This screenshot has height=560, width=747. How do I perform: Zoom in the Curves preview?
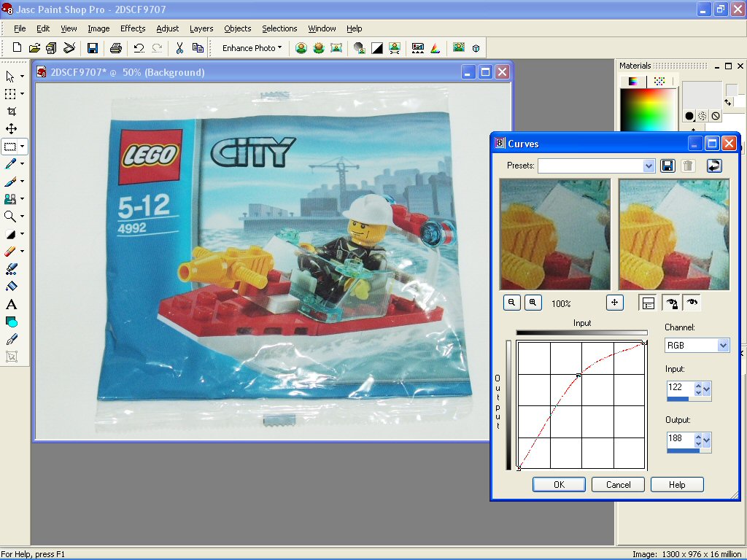[x=533, y=303]
